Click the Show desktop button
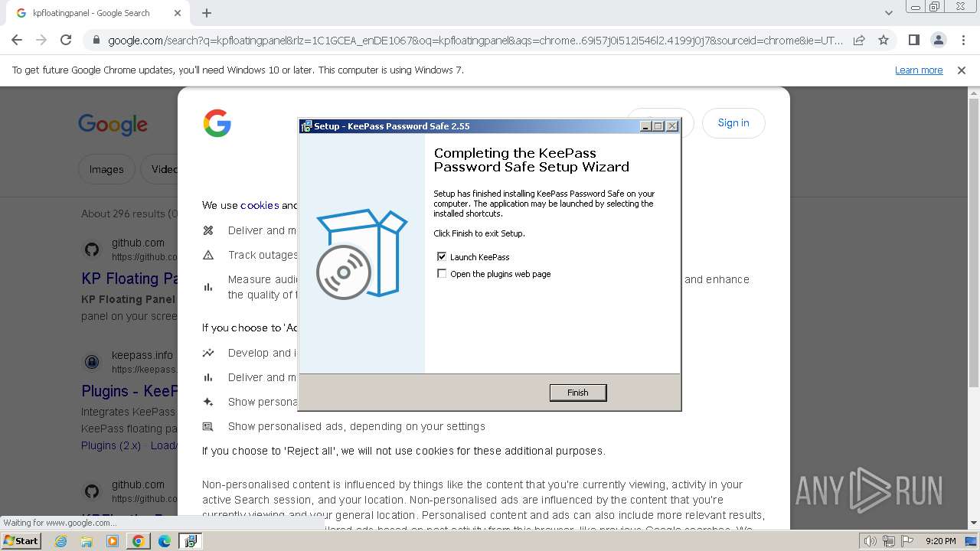Viewport: 980px width, 551px height. [x=971, y=541]
